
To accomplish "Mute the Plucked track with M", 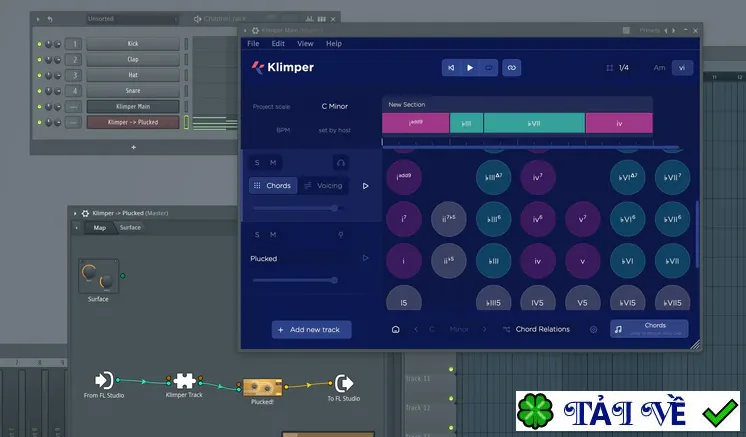I will coord(273,234).
